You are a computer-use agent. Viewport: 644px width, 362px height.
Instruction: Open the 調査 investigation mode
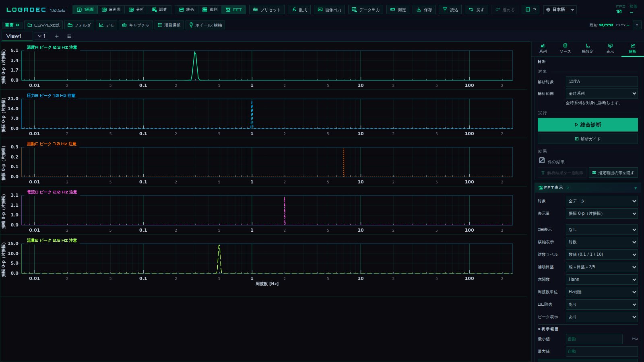(160, 10)
